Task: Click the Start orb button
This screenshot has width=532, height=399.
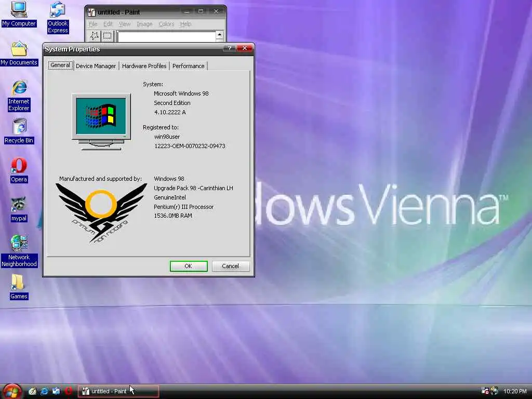Action: tap(12, 391)
